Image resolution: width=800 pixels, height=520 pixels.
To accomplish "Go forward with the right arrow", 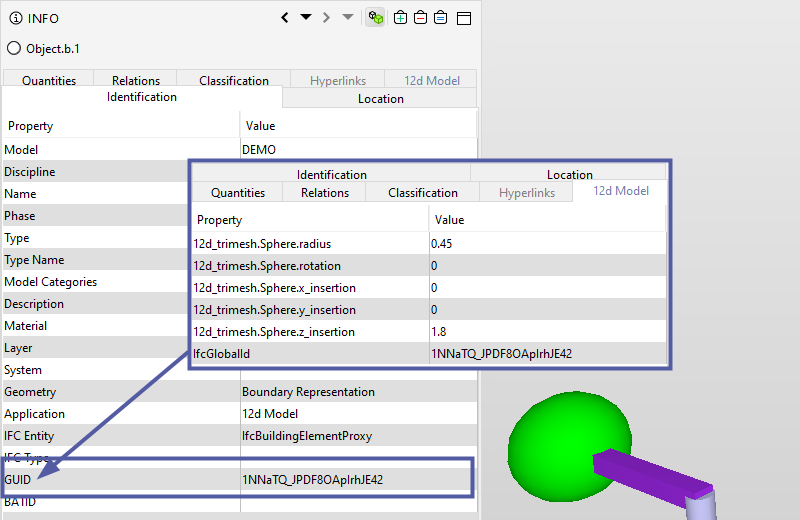I will click(x=327, y=18).
